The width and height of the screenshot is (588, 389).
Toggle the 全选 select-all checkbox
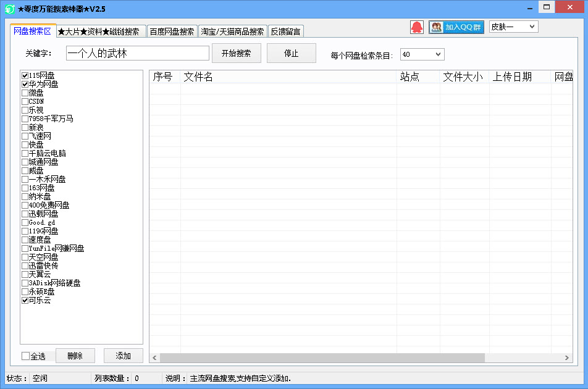point(24,355)
